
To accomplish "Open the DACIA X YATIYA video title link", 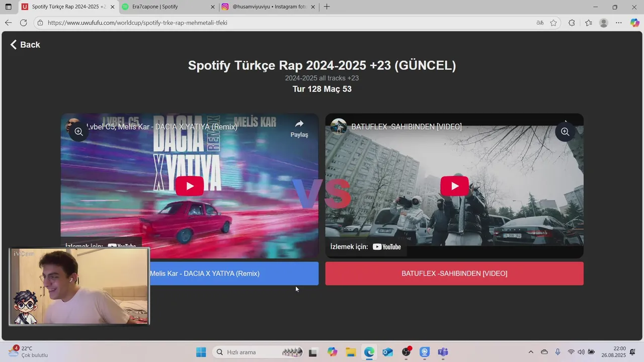I will pos(162,127).
